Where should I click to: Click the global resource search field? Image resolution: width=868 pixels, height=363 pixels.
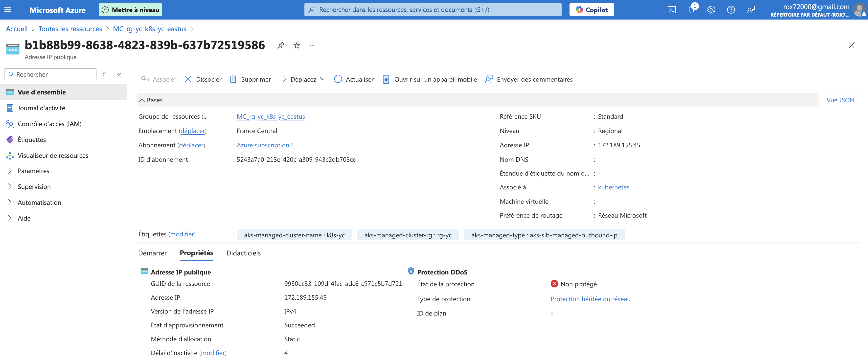click(433, 10)
